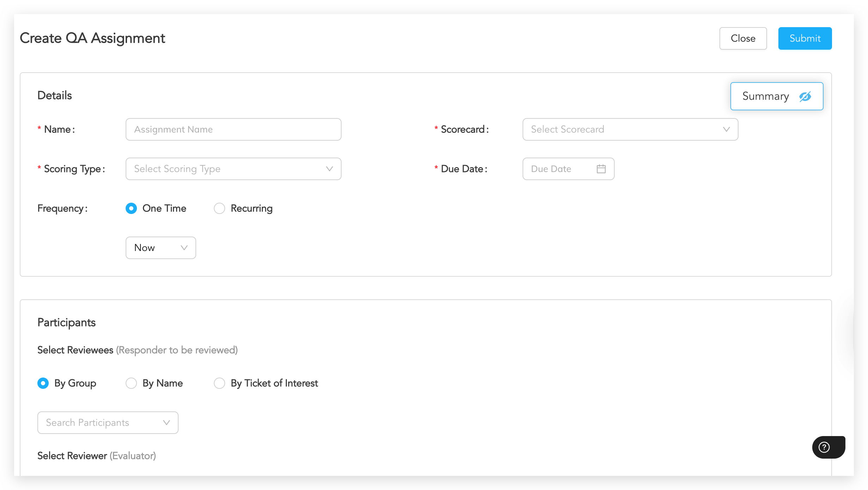
Task: Focus the Assignment Name input field
Action: 233,129
